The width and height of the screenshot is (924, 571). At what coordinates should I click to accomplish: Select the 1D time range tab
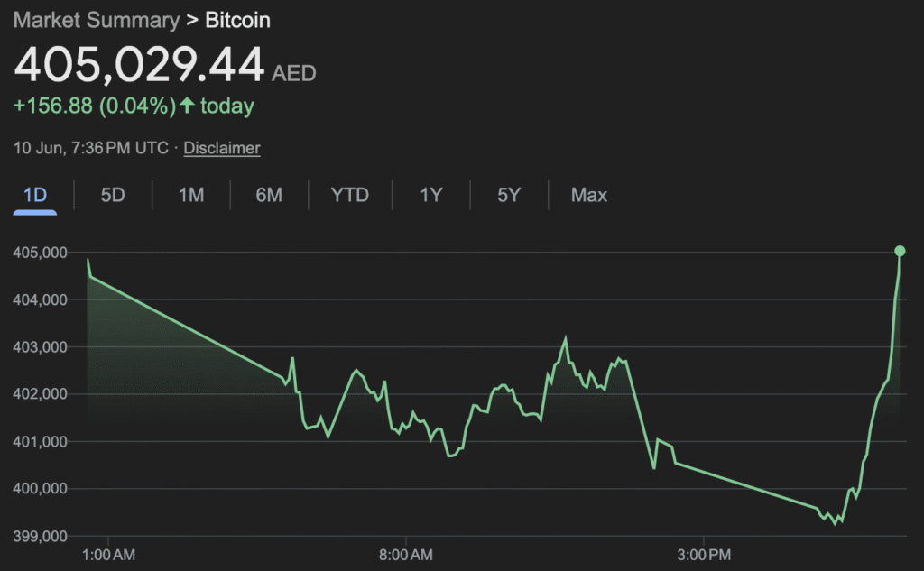(35, 195)
